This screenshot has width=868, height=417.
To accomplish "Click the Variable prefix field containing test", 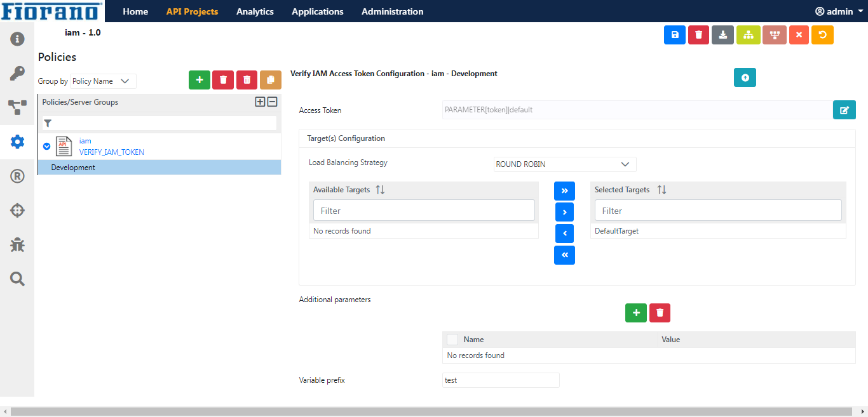I will tap(501, 380).
